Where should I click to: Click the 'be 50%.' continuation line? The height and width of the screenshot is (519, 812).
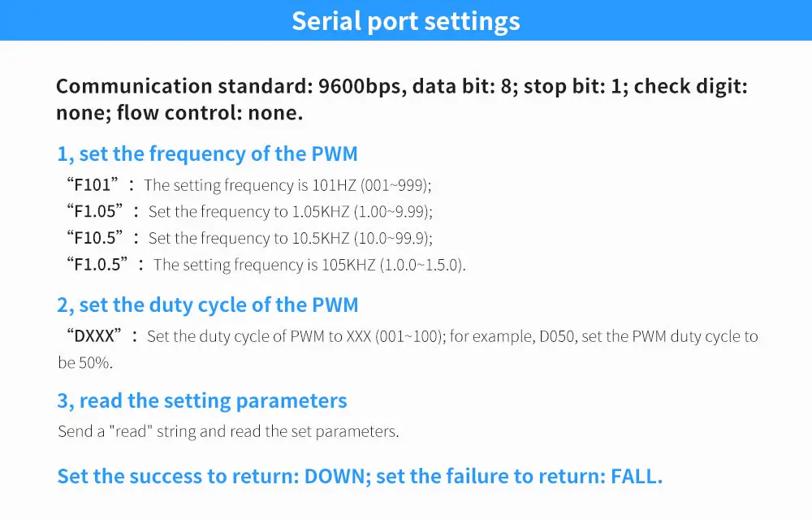tap(85, 362)
